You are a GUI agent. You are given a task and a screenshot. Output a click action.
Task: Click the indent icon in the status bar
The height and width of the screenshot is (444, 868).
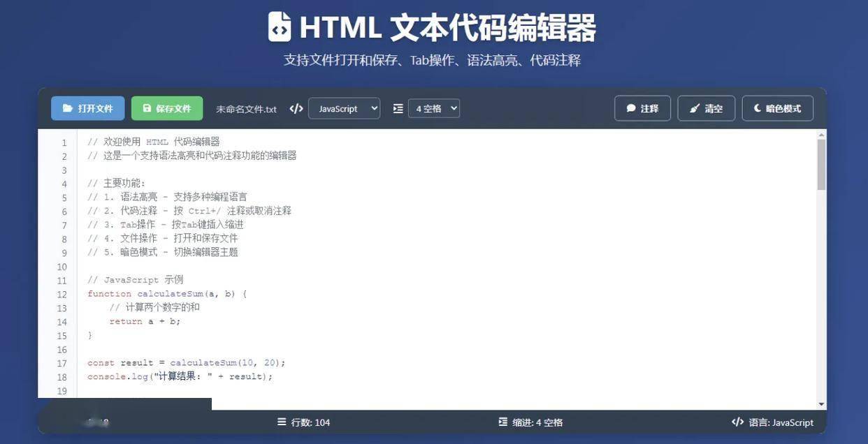click(503, 422)
